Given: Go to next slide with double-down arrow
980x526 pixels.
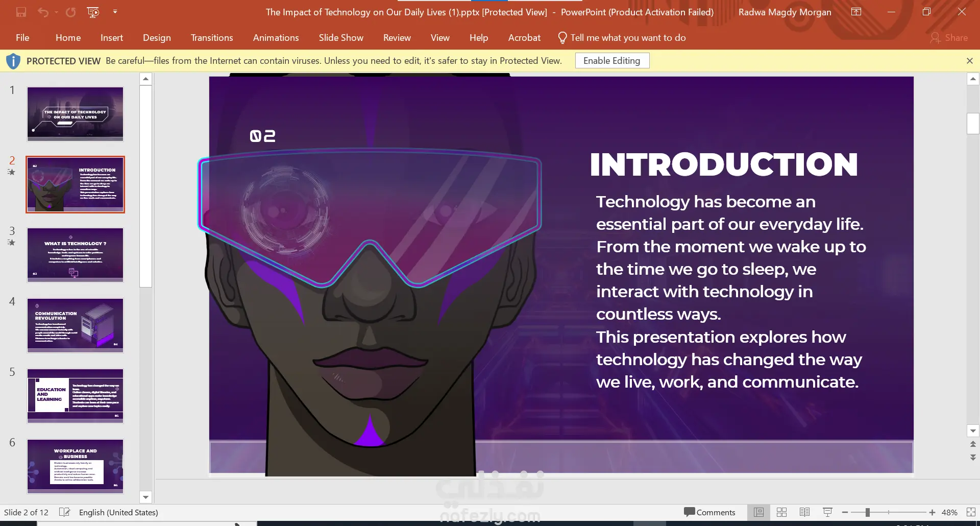Looking at the screenshot, I should 973,458.
